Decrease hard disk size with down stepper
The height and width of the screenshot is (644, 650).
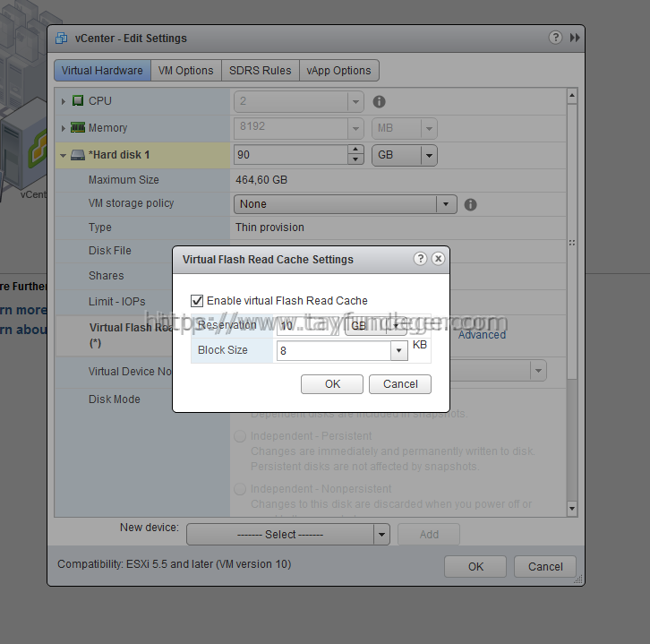point(355,160)
